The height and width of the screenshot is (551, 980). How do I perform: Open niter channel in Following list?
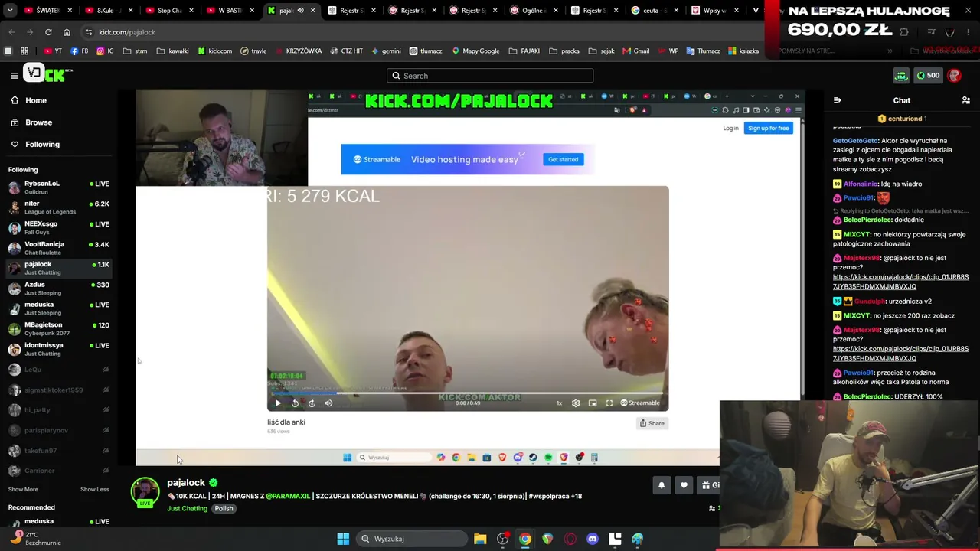pos(59,207)
